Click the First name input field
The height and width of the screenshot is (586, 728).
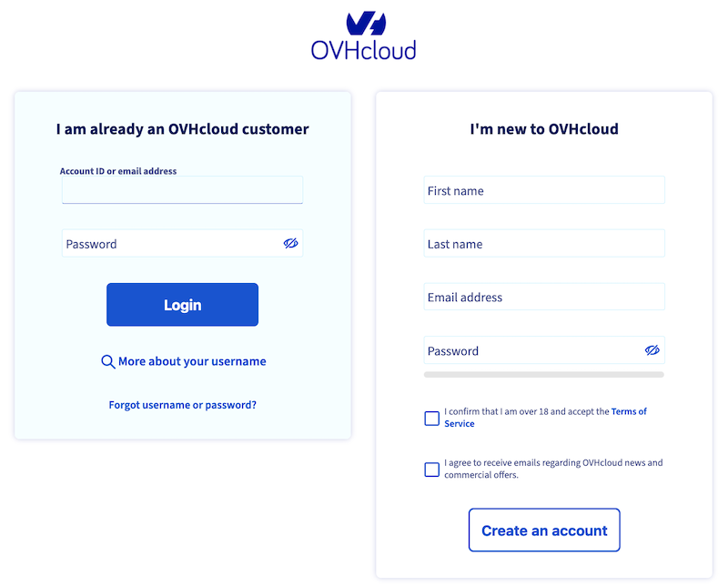[x=543, y=189]
